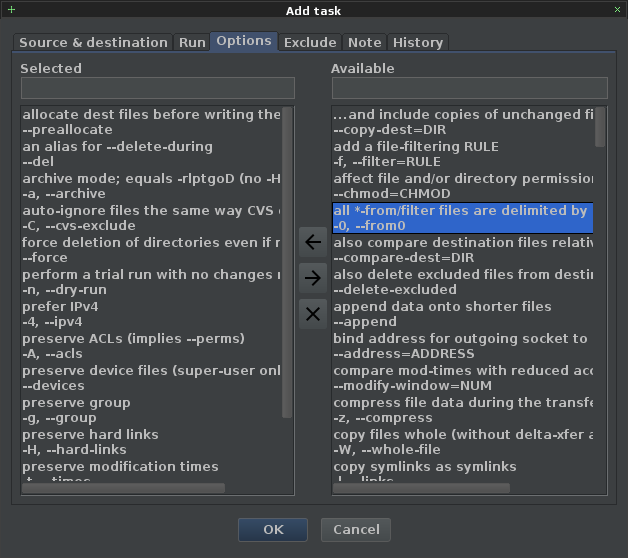The image size is (628, 558).
Task: Close the Add task dialog window
Action: point(617,10)
